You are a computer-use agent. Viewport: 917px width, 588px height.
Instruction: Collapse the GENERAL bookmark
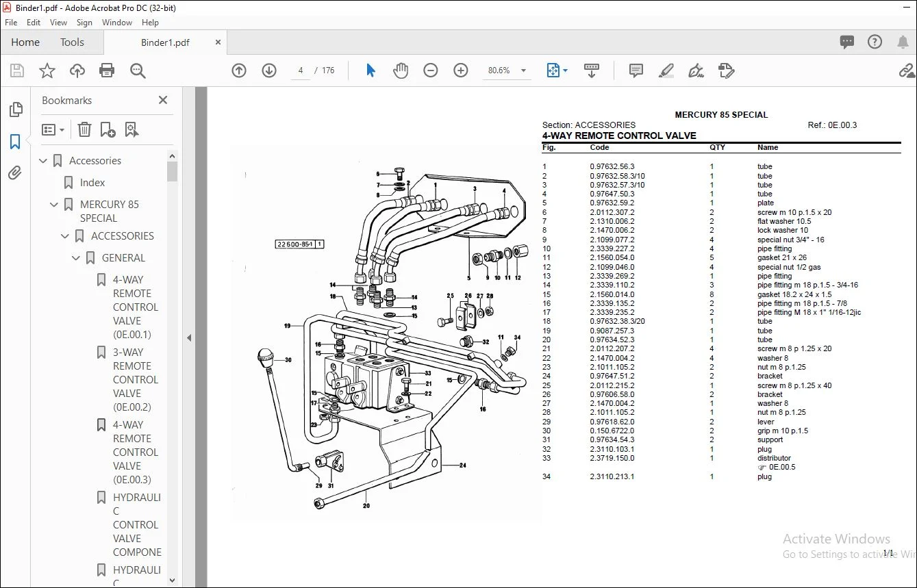pyautogui.click(x=77, y=258)
